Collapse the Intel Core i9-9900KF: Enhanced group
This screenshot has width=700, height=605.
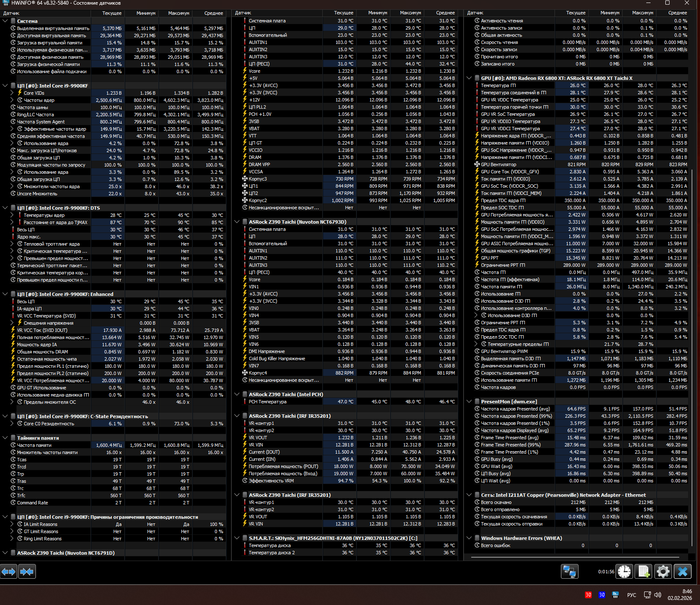point(5,294)
